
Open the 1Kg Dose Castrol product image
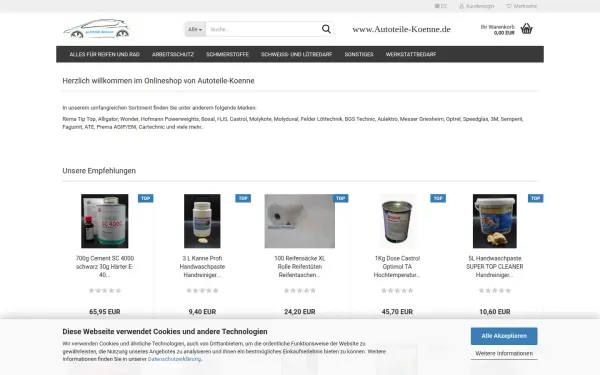click(x=397, y=221)
